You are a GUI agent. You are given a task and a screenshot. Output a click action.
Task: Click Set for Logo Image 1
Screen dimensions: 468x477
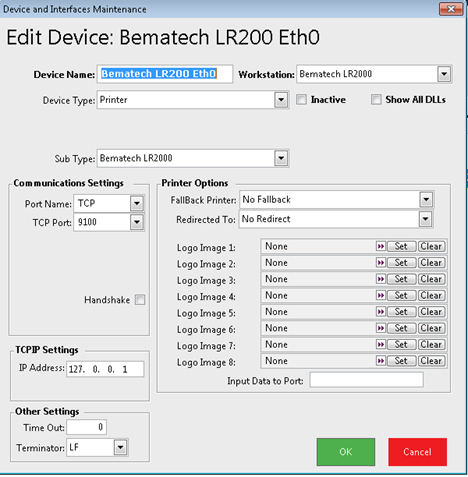click(x=401, y=247)
